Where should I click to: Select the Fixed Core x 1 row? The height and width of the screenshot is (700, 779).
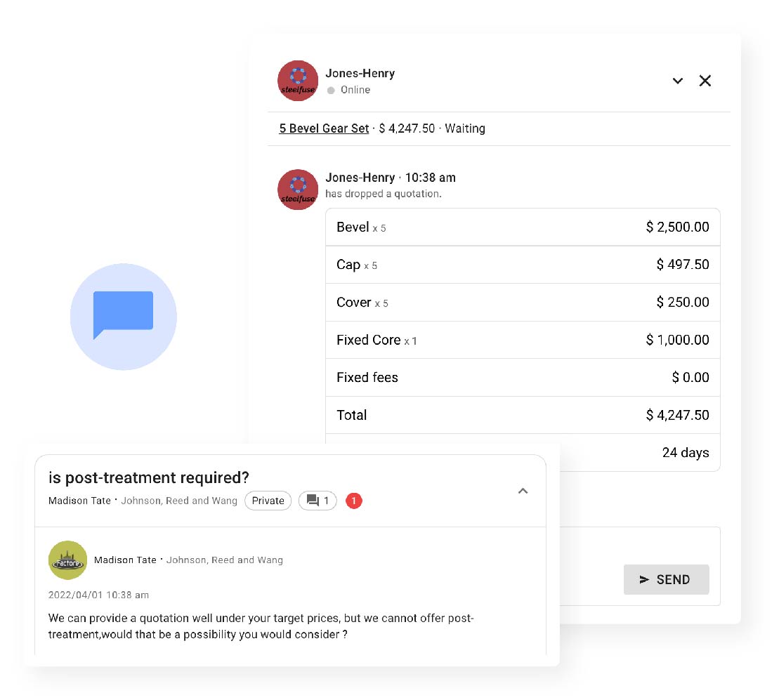coord(523,340)
